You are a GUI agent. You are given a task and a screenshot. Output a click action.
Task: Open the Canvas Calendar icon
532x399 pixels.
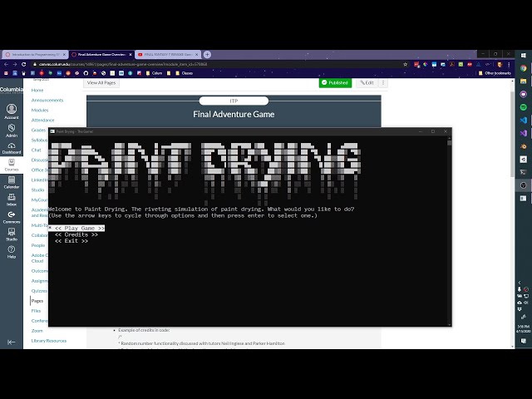click(11, 183)
